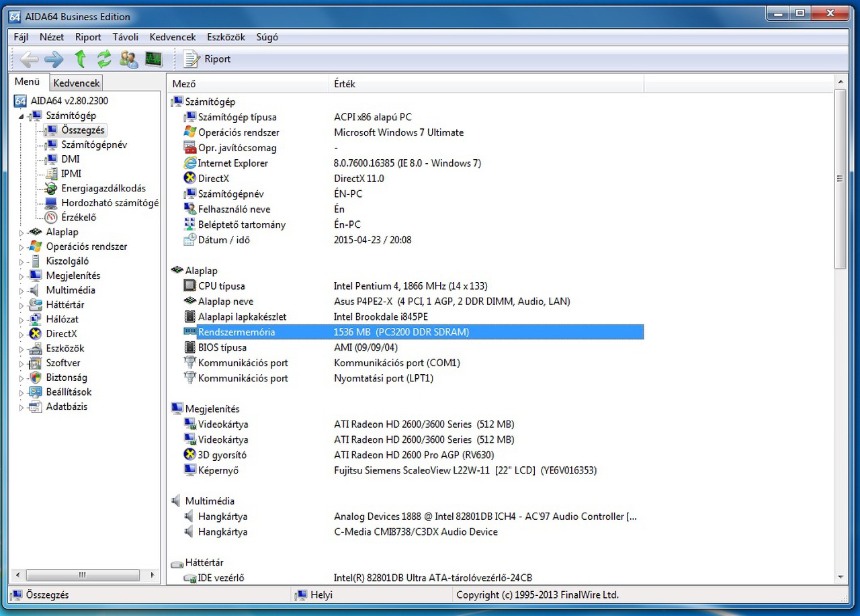Click the Dátum / idő clock icon
This screenshot has height=616, width=860.
tap(189, 240)
